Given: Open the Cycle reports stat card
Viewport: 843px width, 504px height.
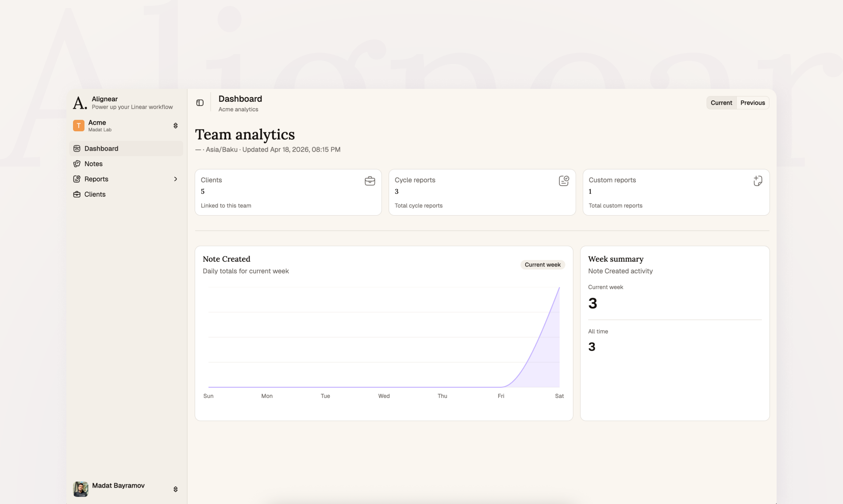Looking at the screenshot, I should pyautogui.click(x=482, y=192).
